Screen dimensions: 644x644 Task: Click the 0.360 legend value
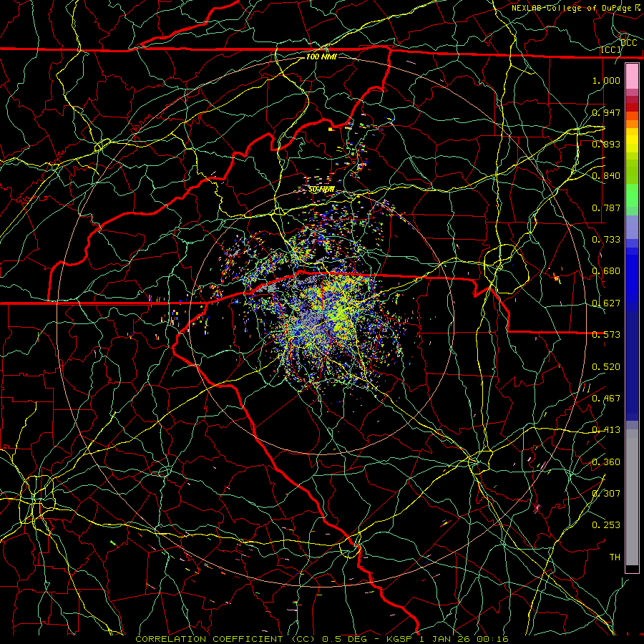pos(606,462)
